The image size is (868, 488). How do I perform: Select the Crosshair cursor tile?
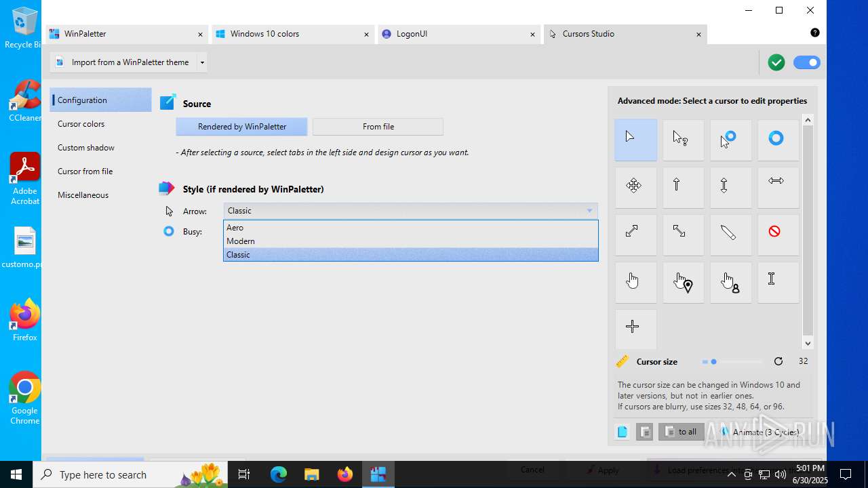(635, 330)
